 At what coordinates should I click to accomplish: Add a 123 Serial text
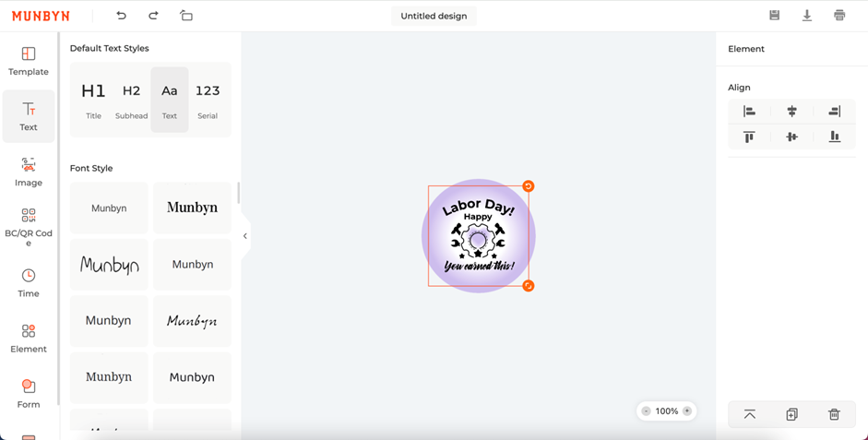point(208,100)
